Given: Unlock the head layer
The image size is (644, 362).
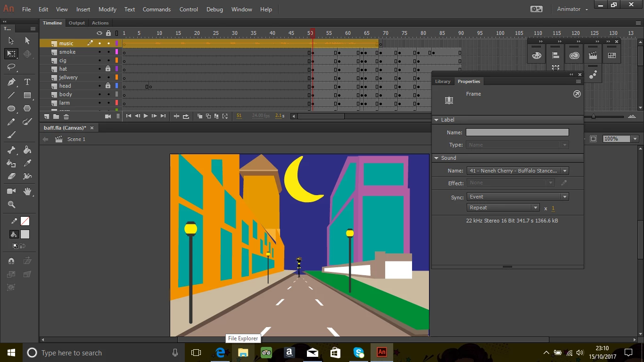Looking at the screenshot, I should (x=108, y=86).
